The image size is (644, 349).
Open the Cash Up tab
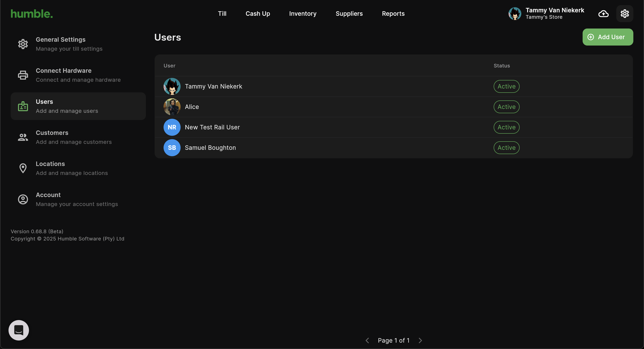point(258,13)
